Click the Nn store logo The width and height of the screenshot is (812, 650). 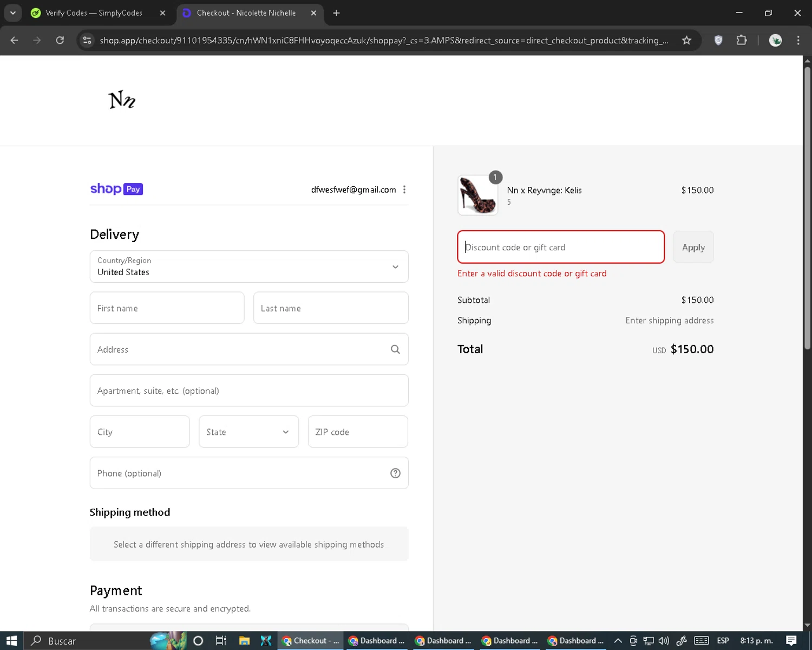(122, 100)
